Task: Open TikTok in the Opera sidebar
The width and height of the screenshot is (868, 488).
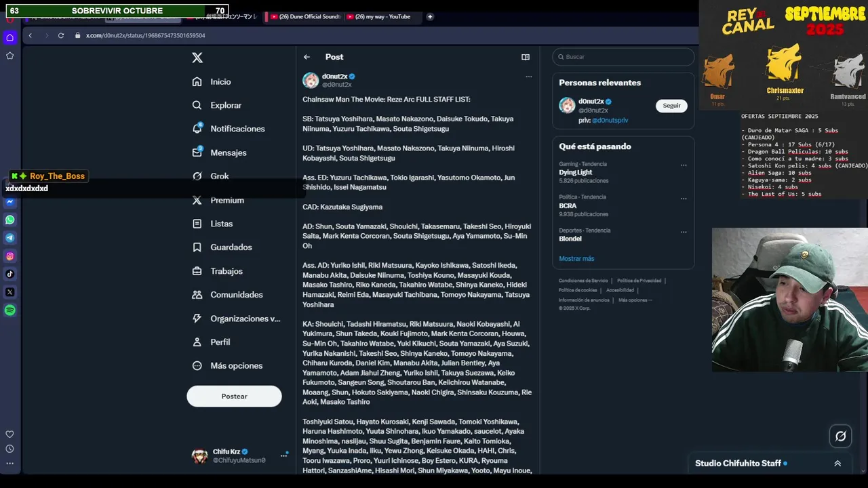Action: pyautogui.click(x=9, y=274)
